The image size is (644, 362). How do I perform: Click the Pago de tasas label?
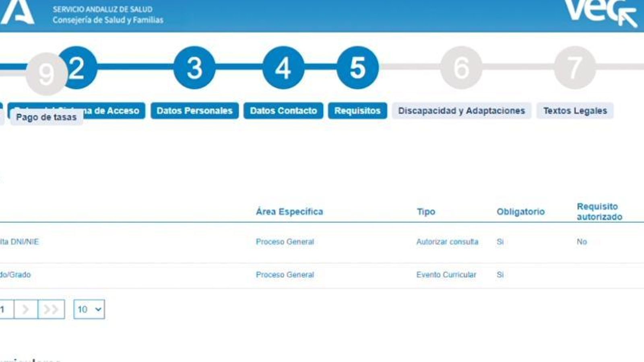(x=46, y=117)
